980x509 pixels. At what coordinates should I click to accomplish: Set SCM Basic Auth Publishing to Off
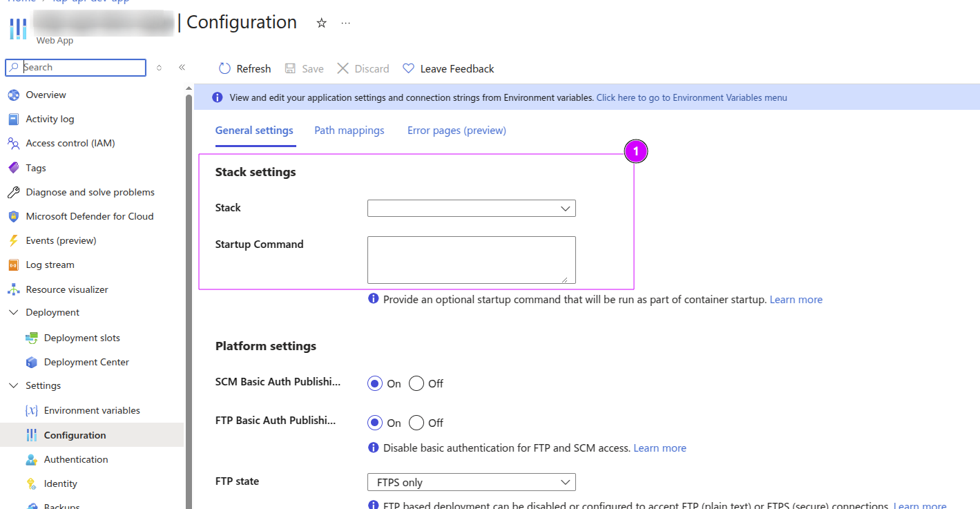pyautogui.click(x=416, y=383)
